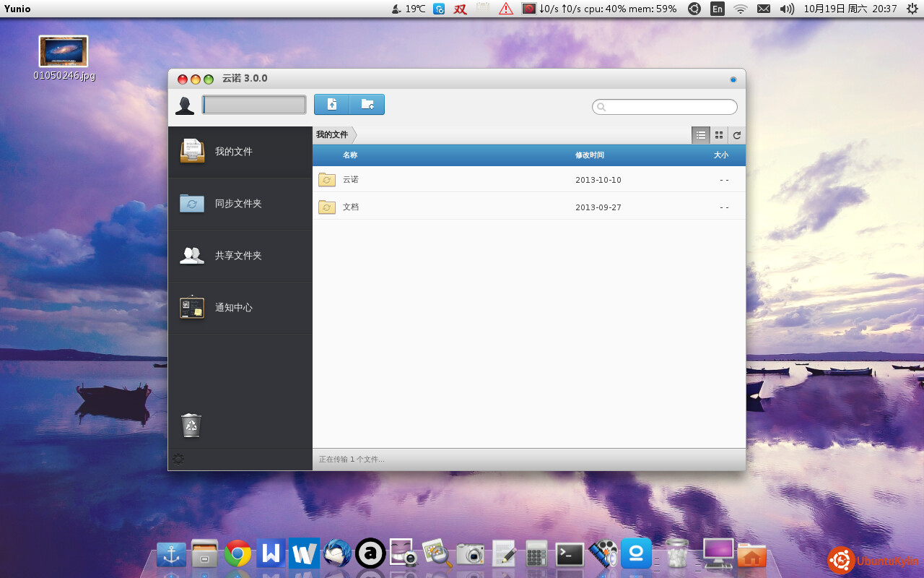Click the search input field

coord(669,107)
